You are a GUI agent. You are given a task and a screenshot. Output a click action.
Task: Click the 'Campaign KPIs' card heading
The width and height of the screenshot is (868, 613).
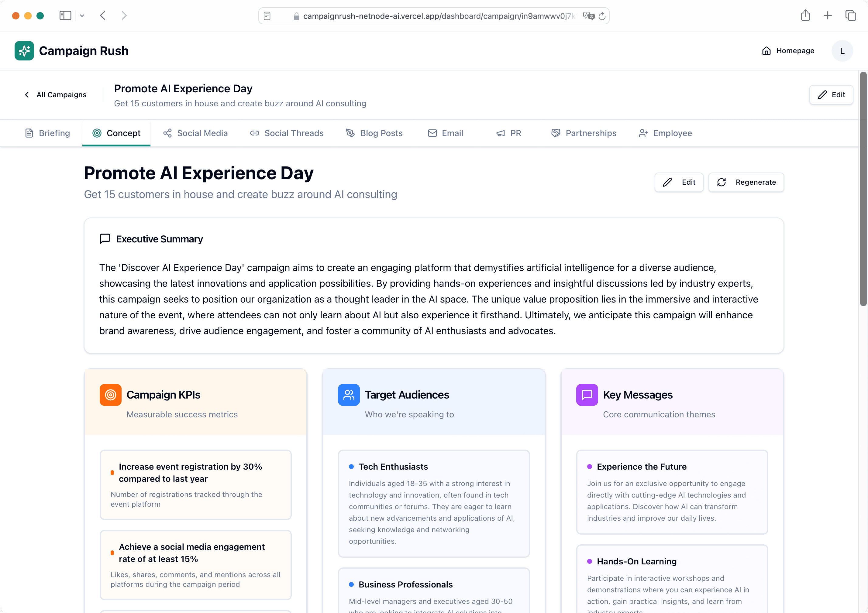click(163, 395)
